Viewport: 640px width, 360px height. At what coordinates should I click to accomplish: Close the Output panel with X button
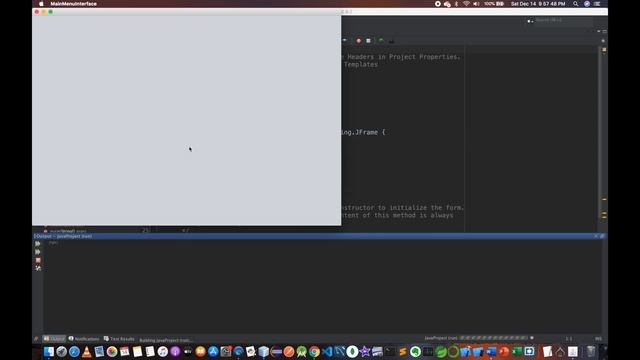596,236
